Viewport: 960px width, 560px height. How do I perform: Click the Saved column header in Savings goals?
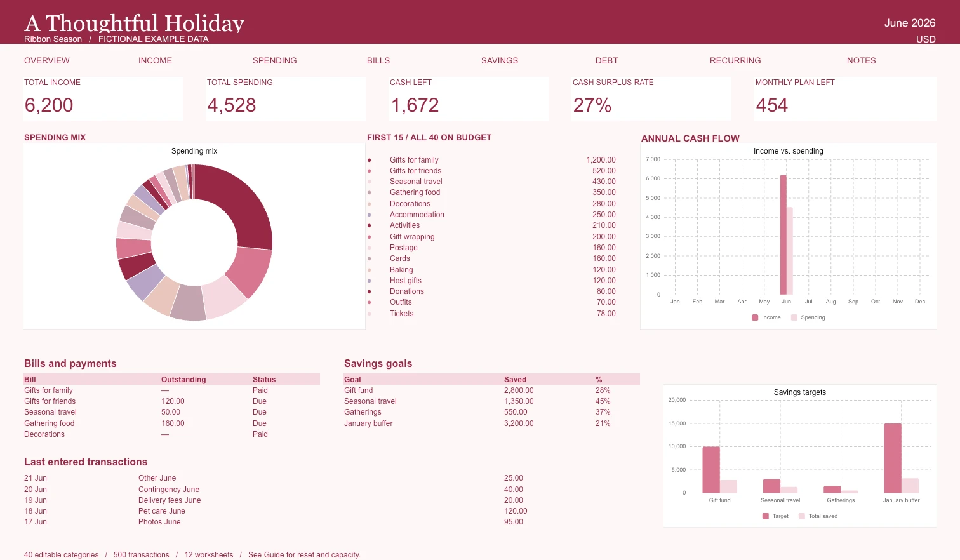(515, 380)
